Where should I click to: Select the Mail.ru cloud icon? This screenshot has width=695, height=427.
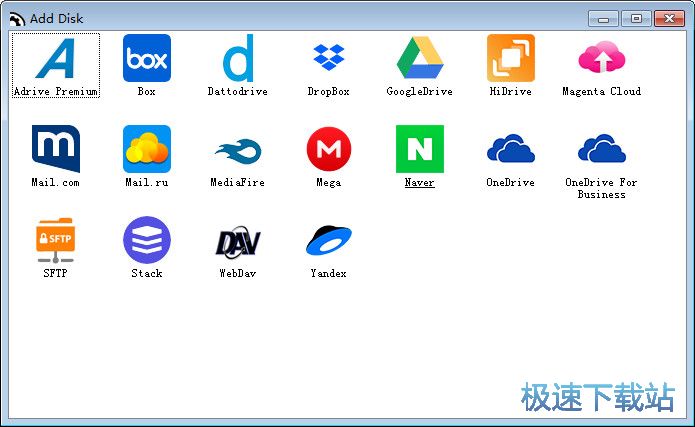(x=147, y=150)
